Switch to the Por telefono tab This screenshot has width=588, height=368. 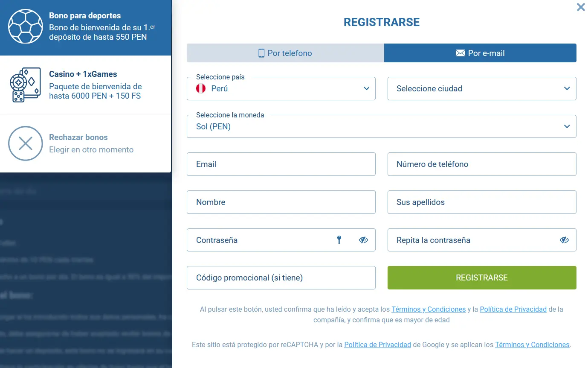285,53
